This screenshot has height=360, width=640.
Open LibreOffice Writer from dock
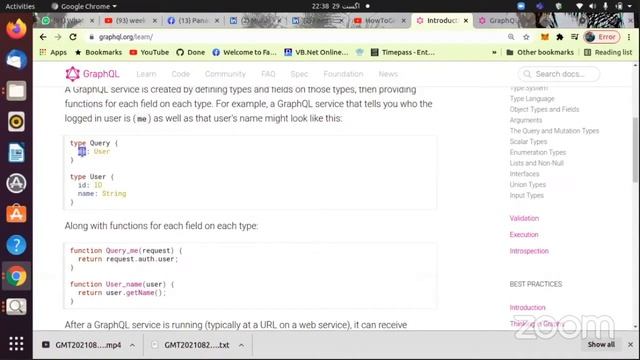click(16, 153)
